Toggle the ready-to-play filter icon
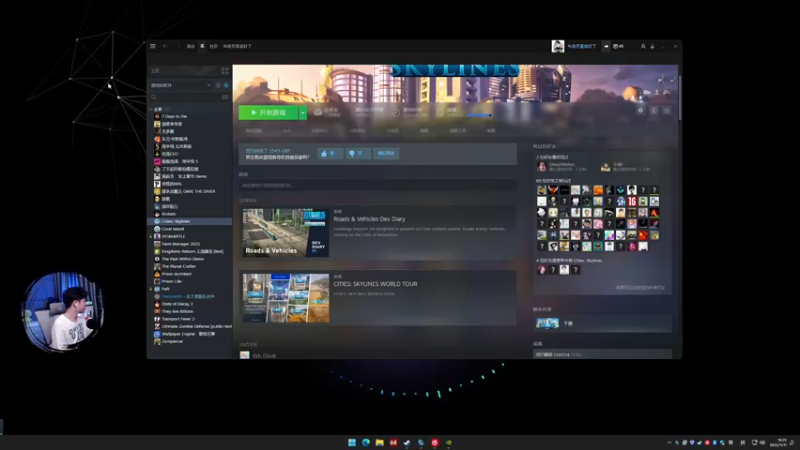Image resolution: width=800 pixels, height=450 pixels. point(226,85)
